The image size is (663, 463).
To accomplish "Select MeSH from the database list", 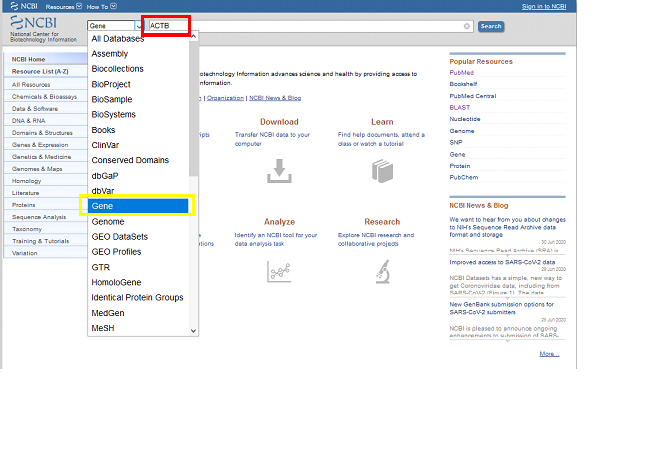I will click(138, 328).
